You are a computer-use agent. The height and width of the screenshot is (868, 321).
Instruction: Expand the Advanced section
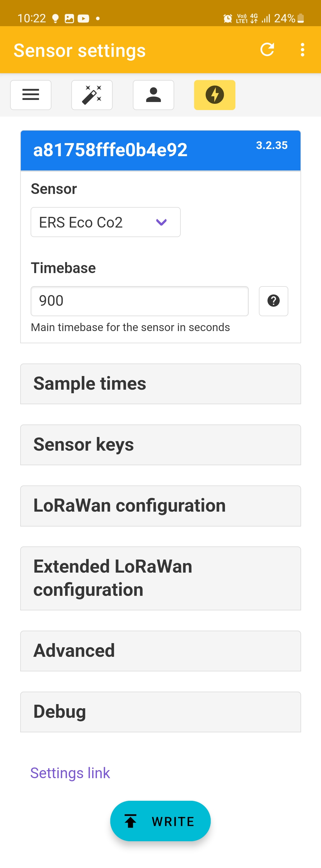click(160, 651)
